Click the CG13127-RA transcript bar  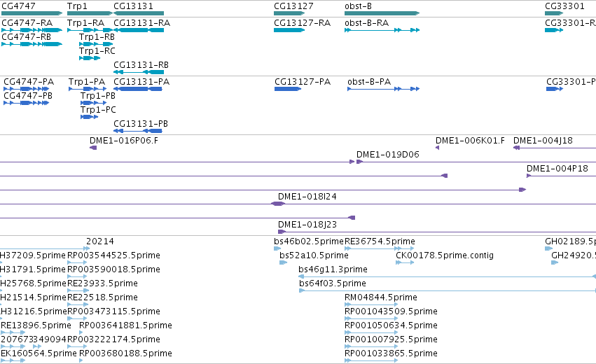pyautogui.click(x=289, y=30)
